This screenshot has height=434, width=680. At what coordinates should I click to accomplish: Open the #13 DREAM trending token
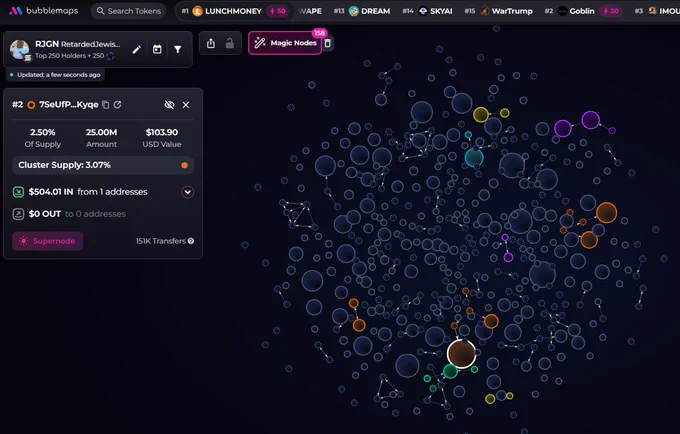point(362,11)
